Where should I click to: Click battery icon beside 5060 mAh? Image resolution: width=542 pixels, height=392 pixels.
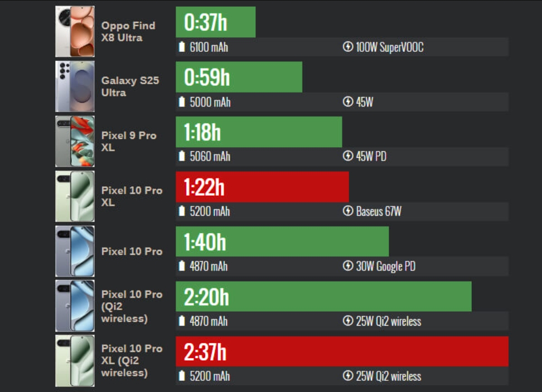(182, 157)
